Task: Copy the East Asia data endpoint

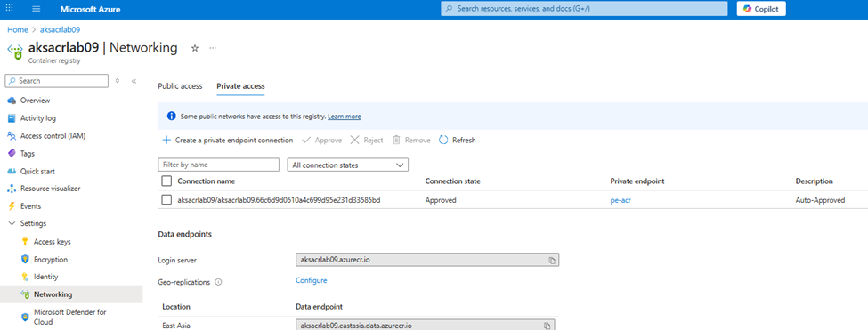Action: pyautogui.click(x=547, y=325)
